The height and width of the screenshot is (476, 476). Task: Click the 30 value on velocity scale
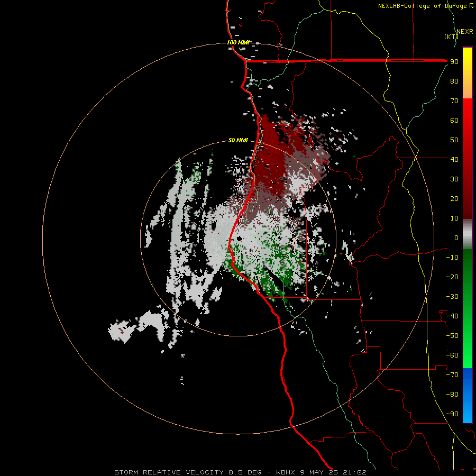point(454,179)
